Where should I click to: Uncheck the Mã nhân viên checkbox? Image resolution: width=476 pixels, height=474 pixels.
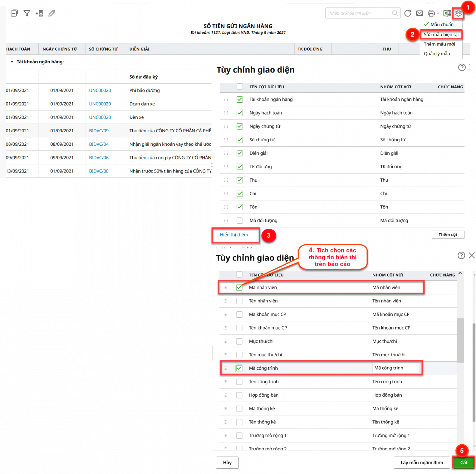239,288
